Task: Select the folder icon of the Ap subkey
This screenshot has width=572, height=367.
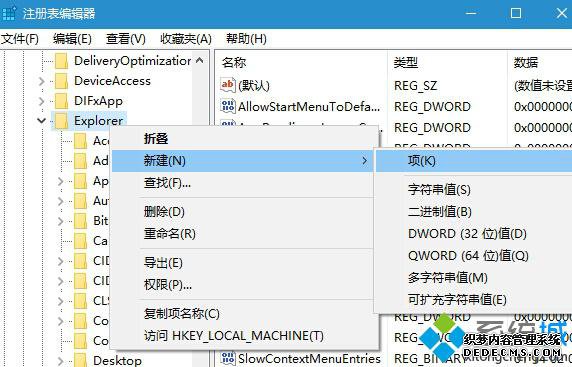Action: tap(80, 181)
